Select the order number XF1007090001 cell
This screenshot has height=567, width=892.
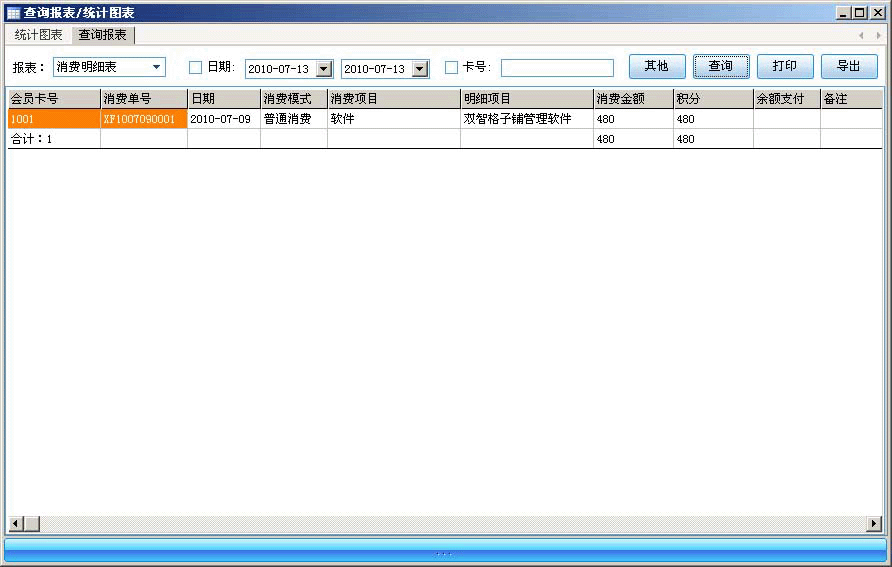pos(144,119)
